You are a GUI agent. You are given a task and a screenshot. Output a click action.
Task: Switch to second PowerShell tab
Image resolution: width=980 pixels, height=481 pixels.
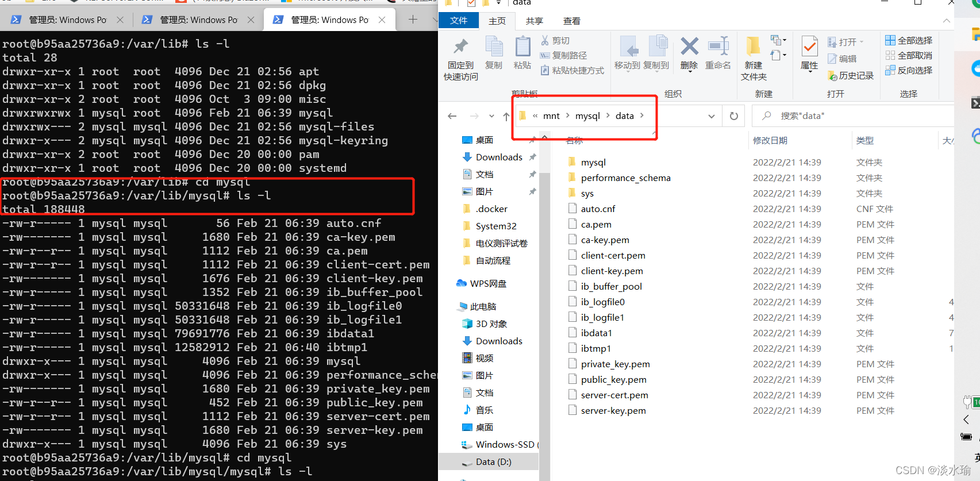click(x=198, y=20)
